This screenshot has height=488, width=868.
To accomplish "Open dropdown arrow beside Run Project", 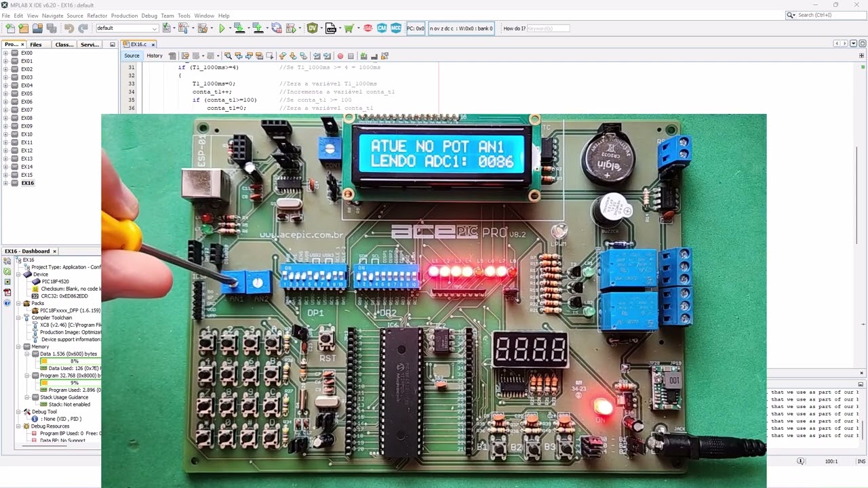I will (229, 28).
